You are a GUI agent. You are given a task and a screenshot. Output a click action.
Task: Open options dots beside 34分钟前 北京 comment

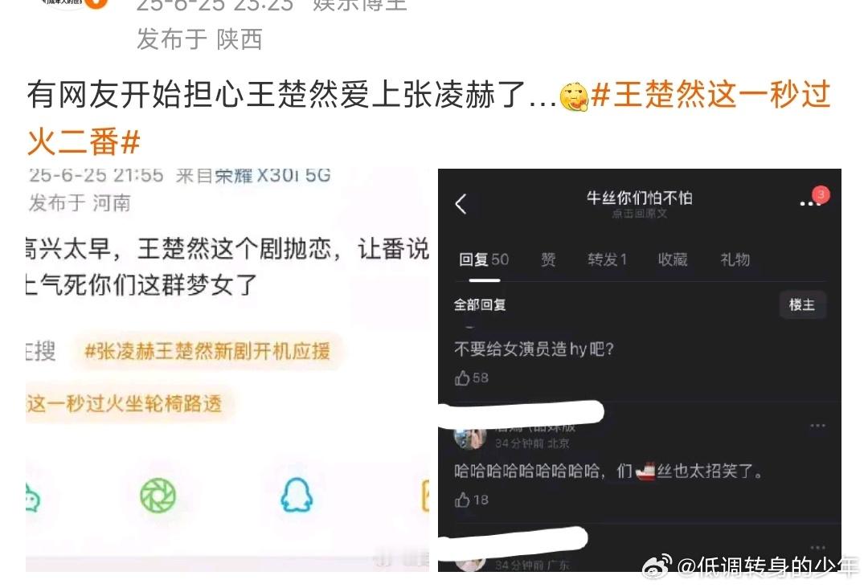point(817,426)
